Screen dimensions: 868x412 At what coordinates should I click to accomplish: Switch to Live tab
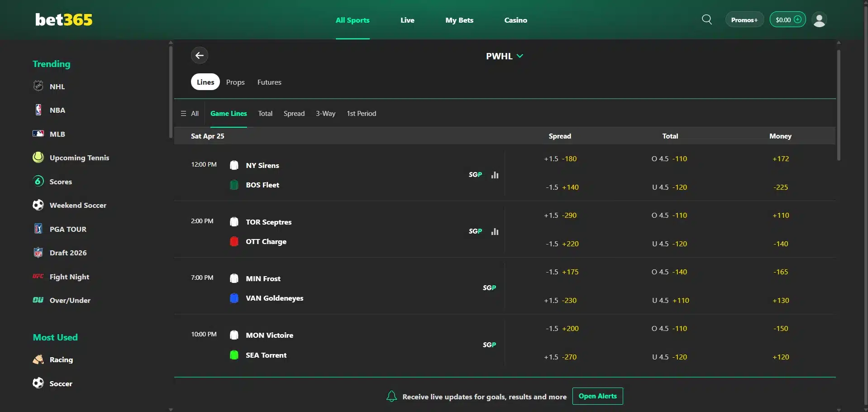point(407,20)
